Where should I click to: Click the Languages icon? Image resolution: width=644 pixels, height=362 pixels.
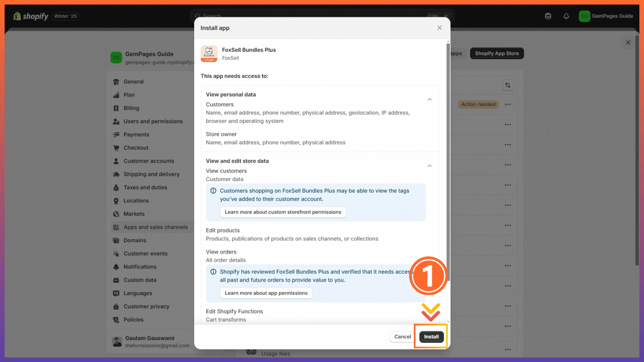tap(116, 293)
